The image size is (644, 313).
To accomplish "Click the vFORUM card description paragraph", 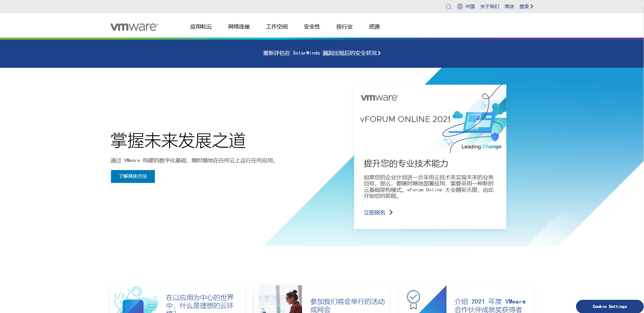I will tap(429, 187).
